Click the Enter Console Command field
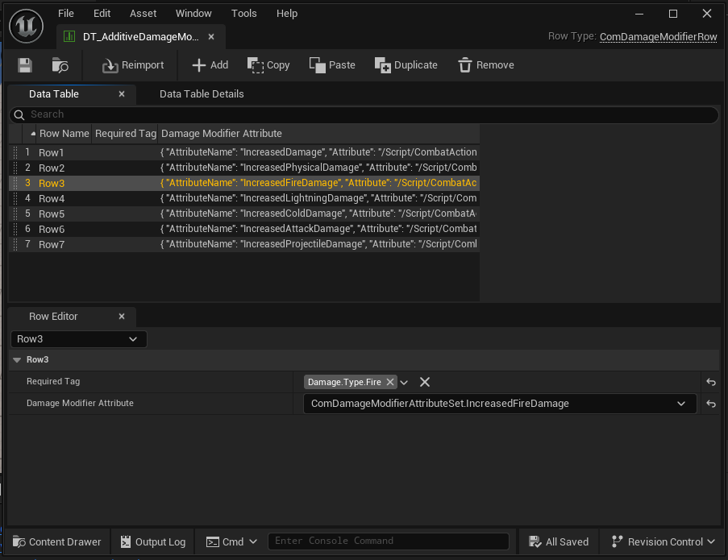Screen dimensions: 728x560 (x=388, y=541)
